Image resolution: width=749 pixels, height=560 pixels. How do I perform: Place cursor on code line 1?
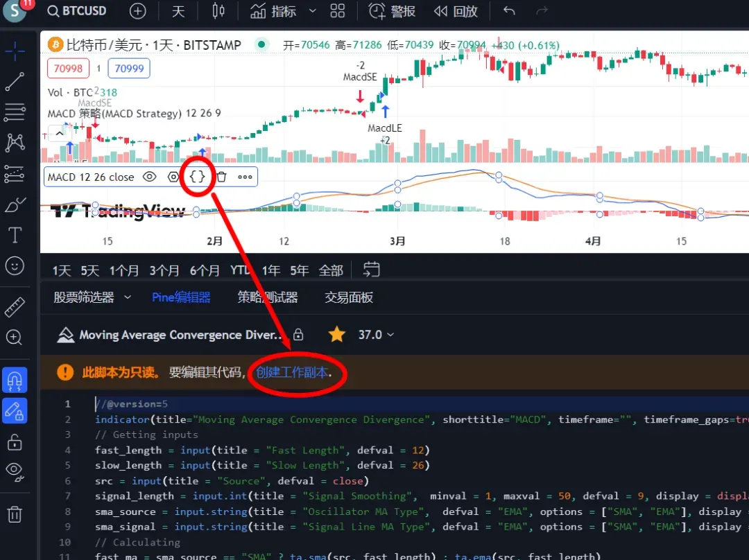click(x=422, y=404)
